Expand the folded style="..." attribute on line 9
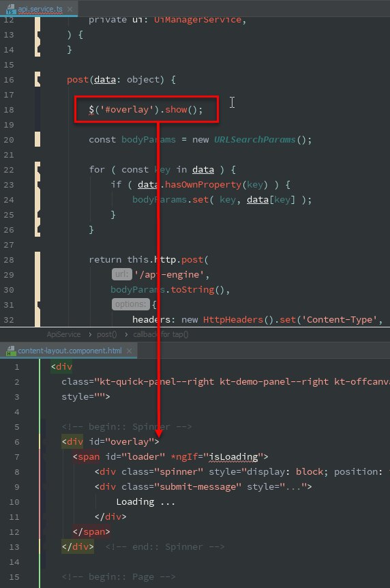The width and height of the screenshot is (390, 588). [295, 487]
